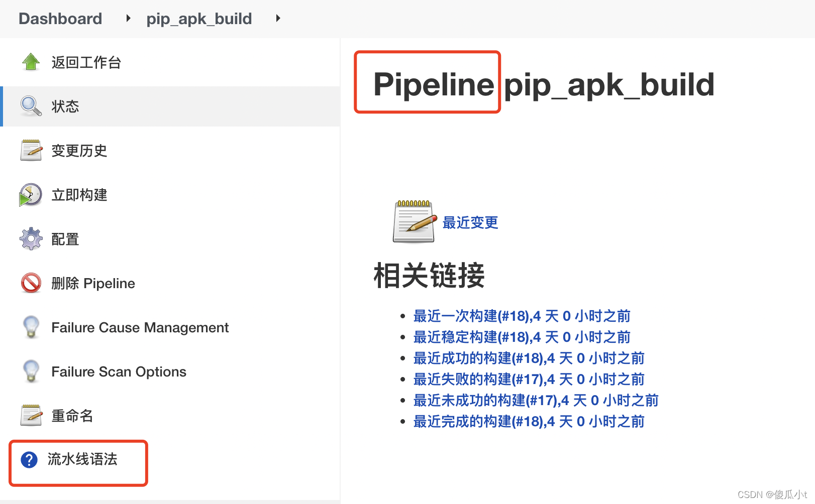The image size is (815, 504).
Task: Click the magnifying glass 状态 icon
Action: click(x=31, y=106)
